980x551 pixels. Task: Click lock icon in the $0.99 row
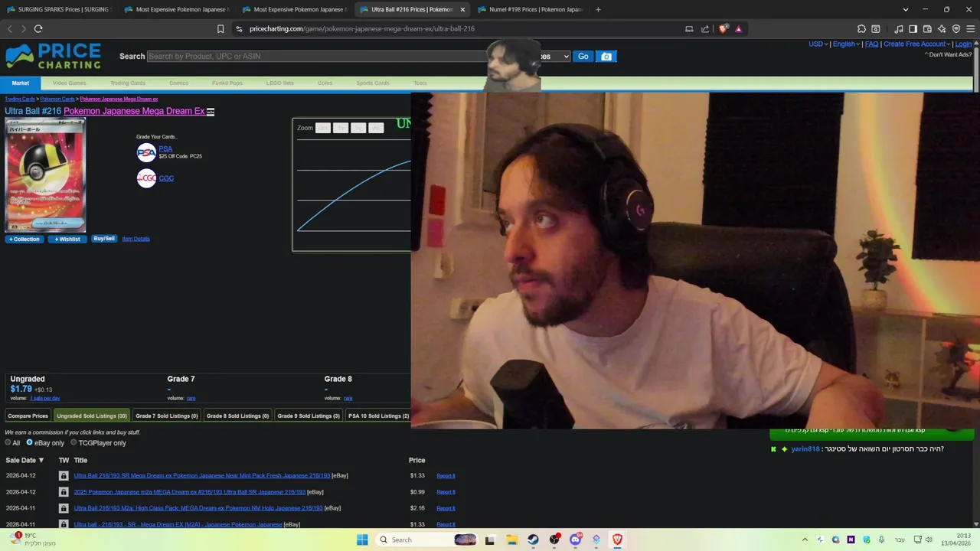(x=64, y=492)
